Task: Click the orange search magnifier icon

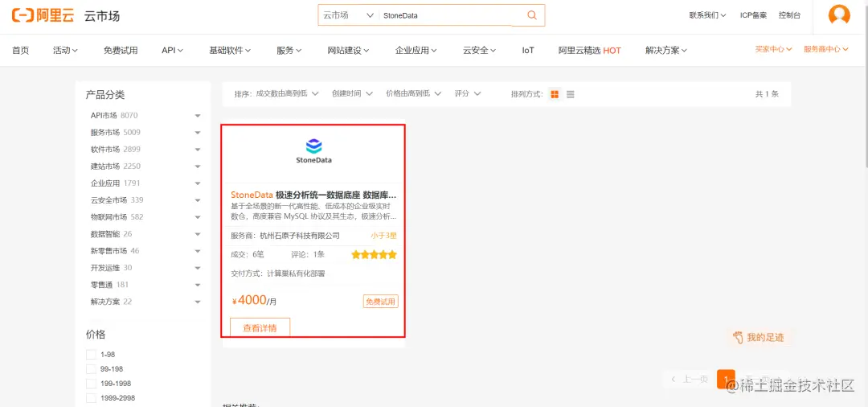Action: coord(532,15)
